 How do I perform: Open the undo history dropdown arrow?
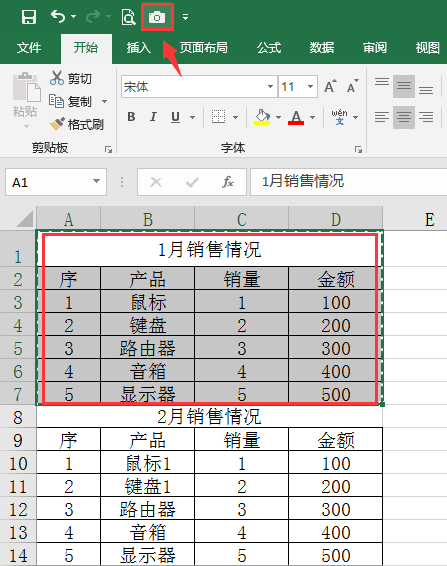pos(74,17)
